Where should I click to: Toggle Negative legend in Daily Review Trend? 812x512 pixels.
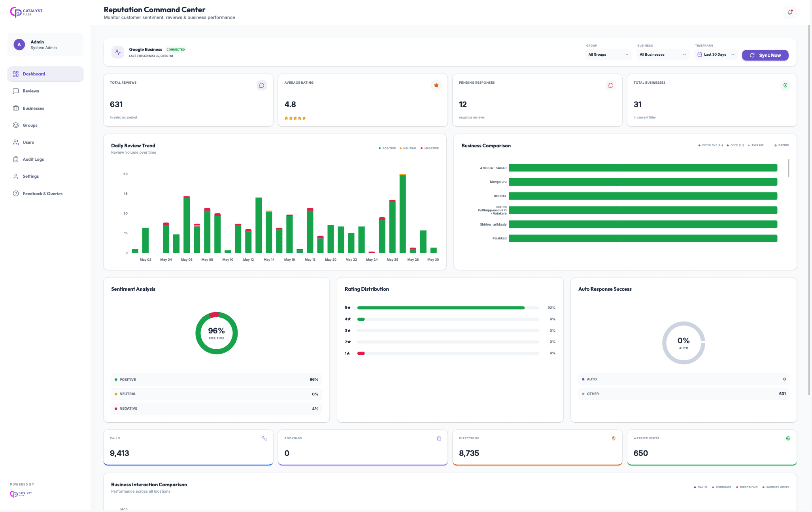pos(429,149)
